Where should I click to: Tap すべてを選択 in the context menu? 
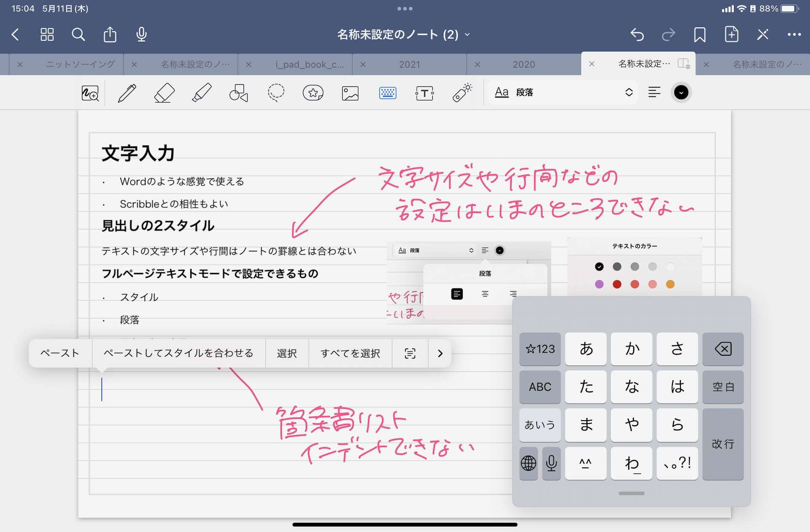(x=350, y=353)
